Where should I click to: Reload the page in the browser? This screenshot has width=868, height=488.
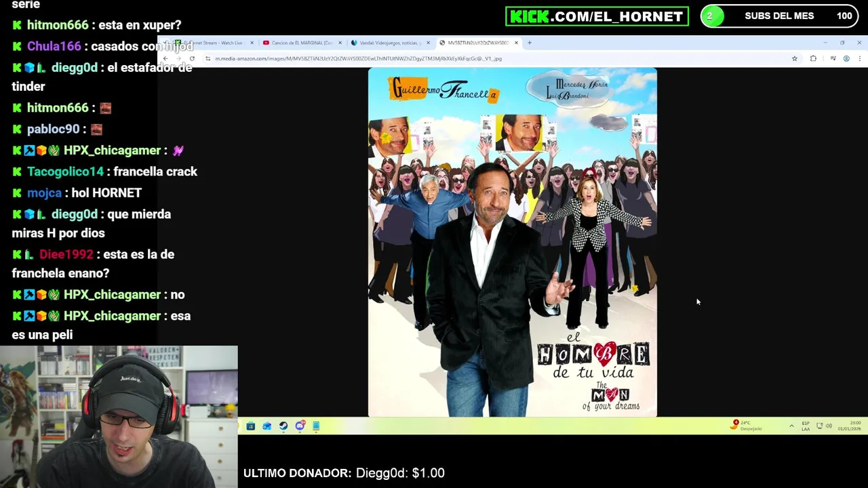coord(192,59)
